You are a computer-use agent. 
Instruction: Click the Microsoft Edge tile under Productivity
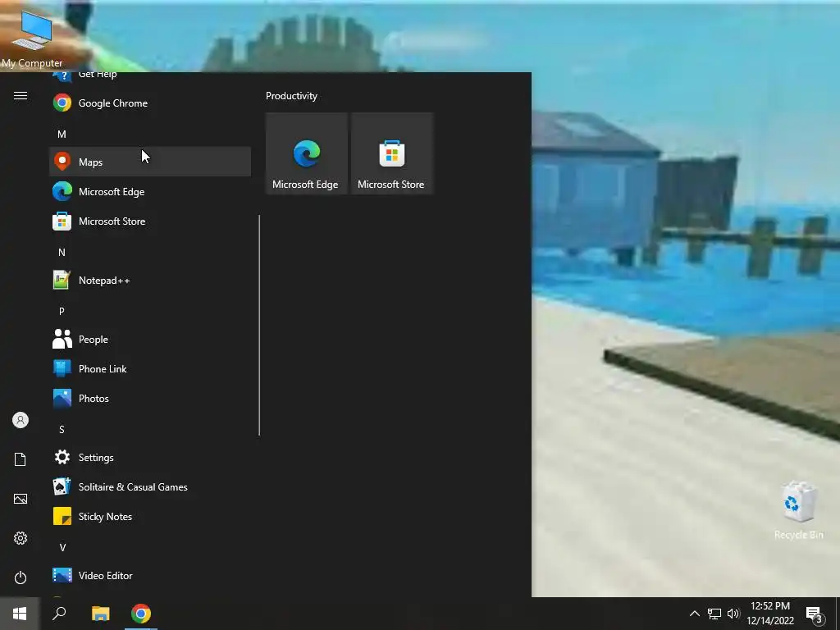coord(307,153)
